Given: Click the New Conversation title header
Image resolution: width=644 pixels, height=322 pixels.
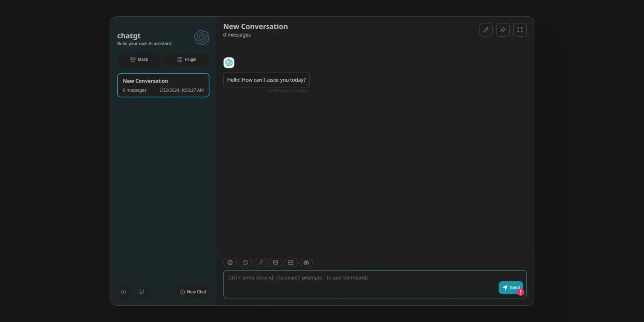Looking at the screenshot, I should pos(256,27).
